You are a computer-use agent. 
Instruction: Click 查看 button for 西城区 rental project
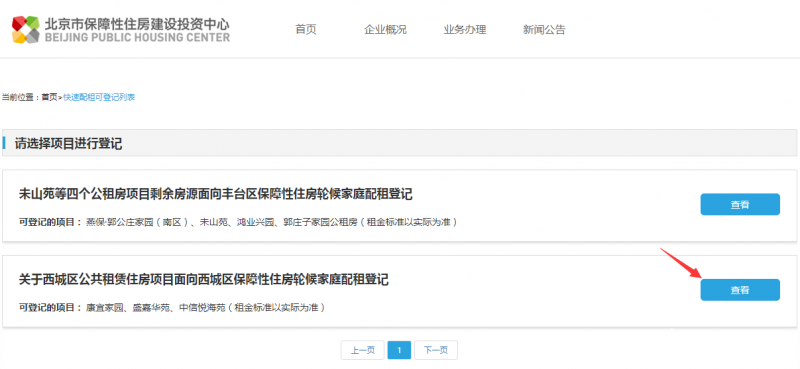740,290
